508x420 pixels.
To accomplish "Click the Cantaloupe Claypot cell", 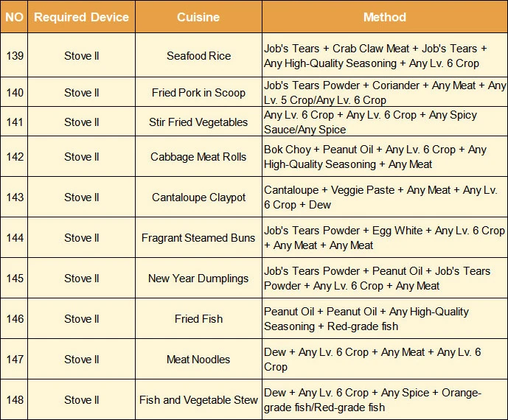I will pos(198,197).
